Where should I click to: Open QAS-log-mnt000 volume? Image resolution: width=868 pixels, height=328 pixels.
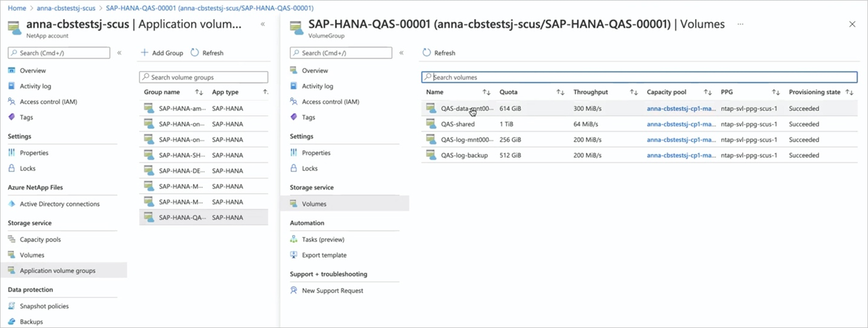[x=467, y=139]
